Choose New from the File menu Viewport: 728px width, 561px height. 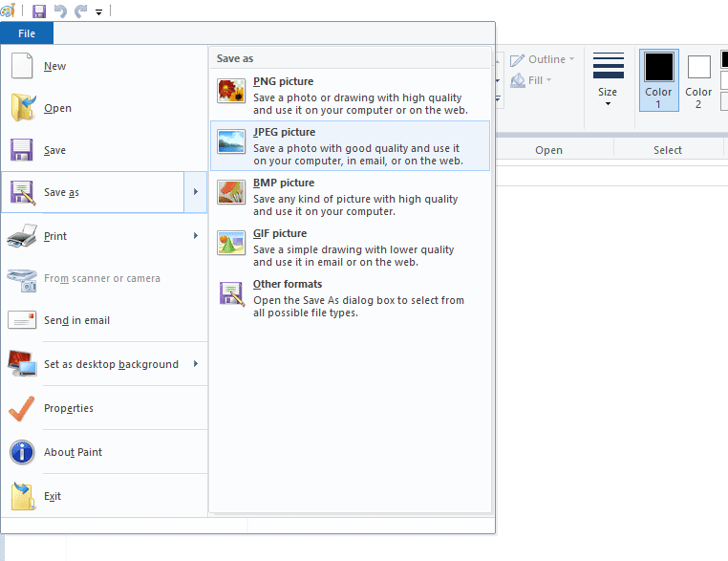104,66
